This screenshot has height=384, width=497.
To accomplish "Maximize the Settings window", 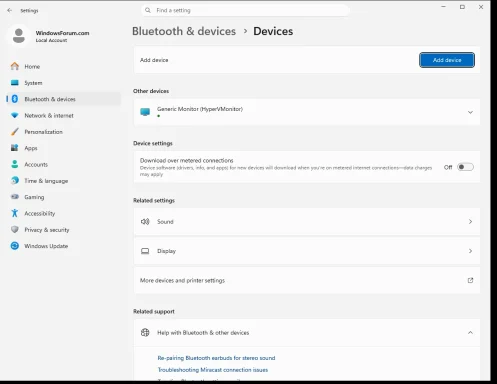I will (x=462, y=7).
